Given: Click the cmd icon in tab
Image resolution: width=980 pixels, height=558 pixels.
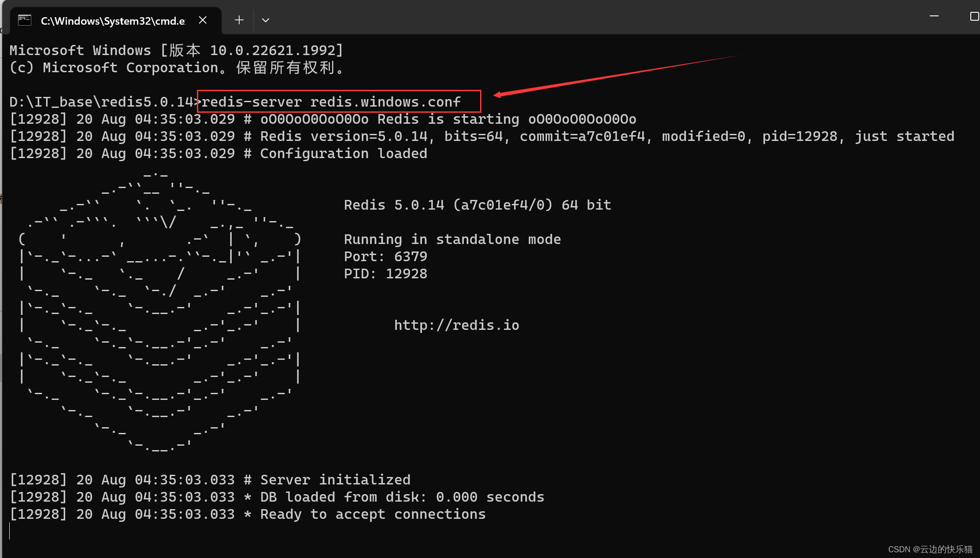Looking at the screenshot, I should click(x=25, y=20).
